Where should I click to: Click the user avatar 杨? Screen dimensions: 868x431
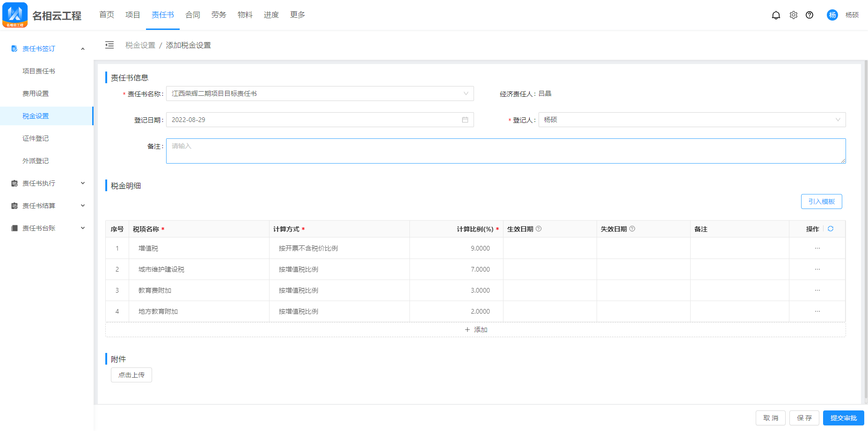point(832,15)
